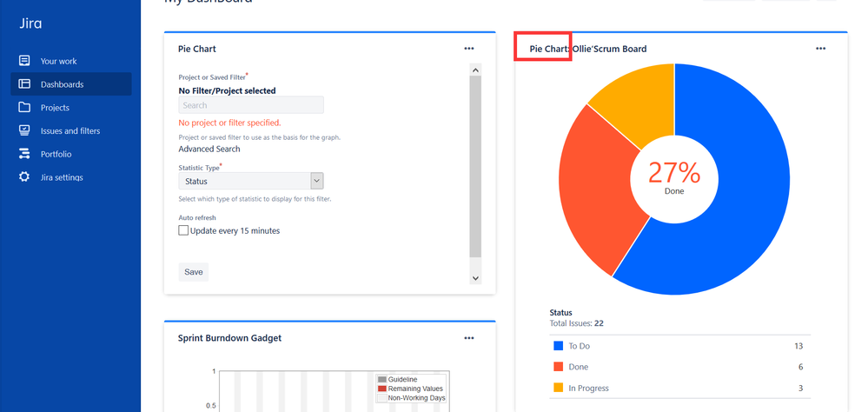Click the project or filter Search field
This screenshot has width=868, height=412.
(251, 105)
